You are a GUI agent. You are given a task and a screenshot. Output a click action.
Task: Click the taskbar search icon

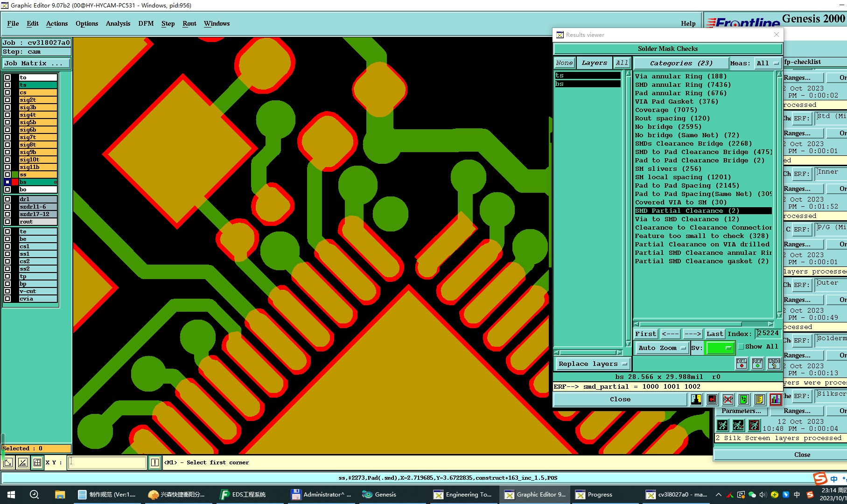[34, 495]
